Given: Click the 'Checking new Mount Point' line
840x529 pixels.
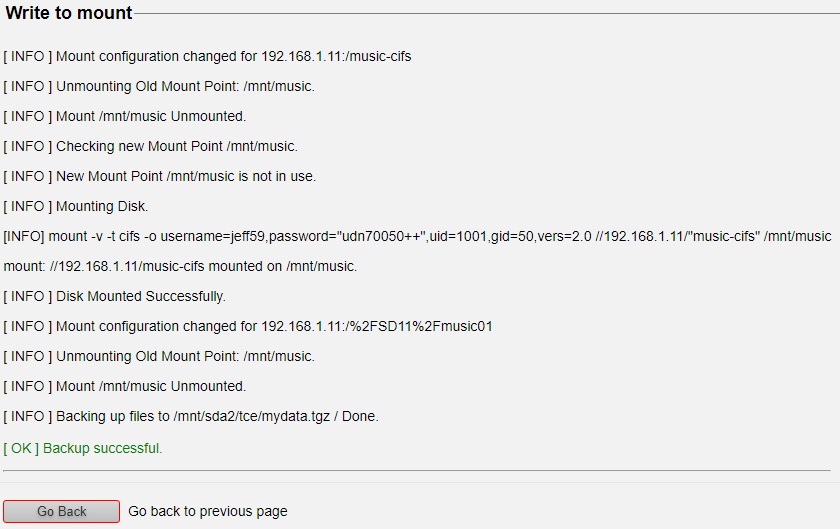Looking at the screenshot, I should point(151,146).
